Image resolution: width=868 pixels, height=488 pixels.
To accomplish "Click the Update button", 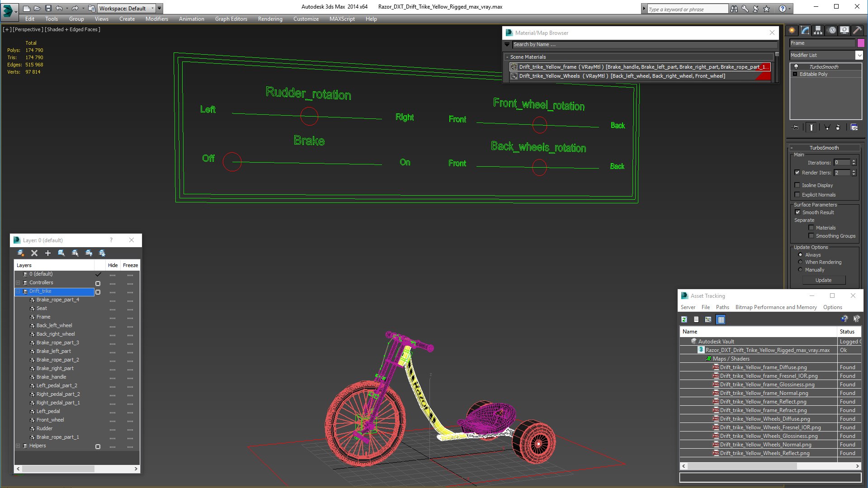I will (x=823, y=280).
